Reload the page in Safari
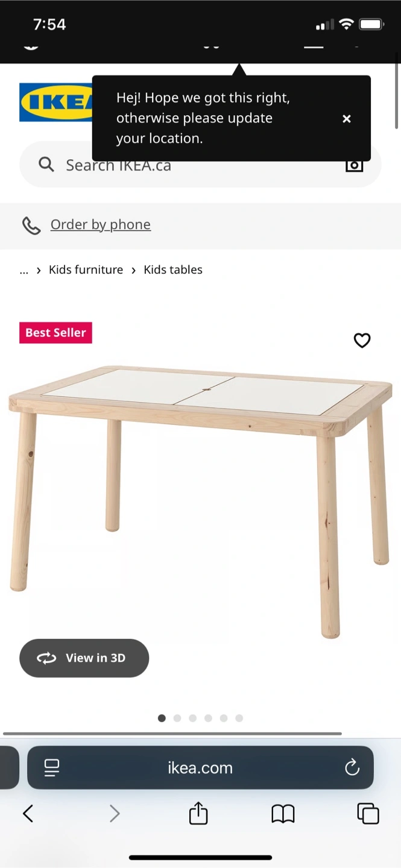Viewport: 401px width, 868px height. coord(352,767)
